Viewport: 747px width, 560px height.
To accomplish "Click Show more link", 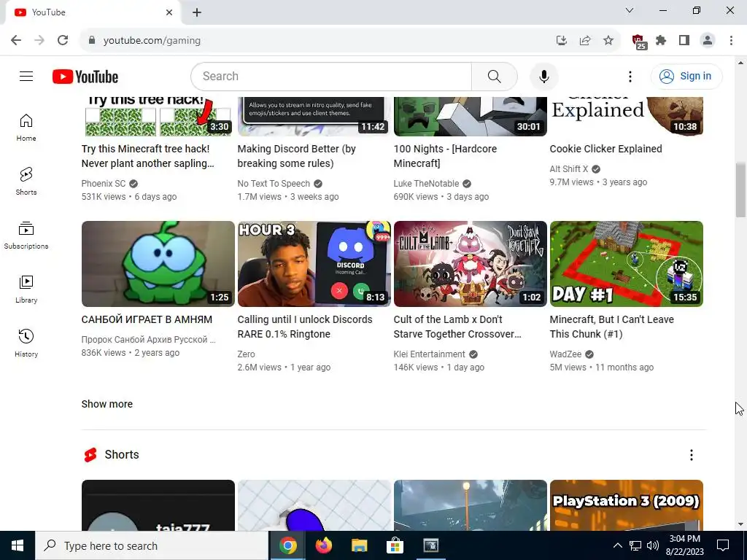I will coord(107,404).
